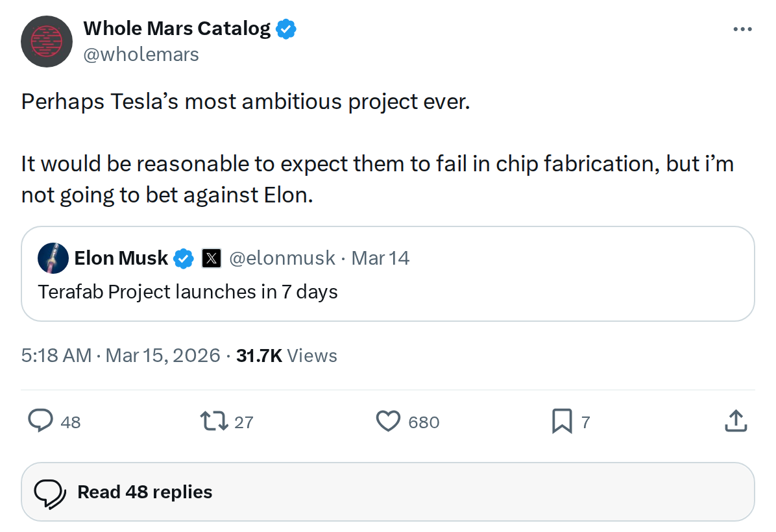Screen dimensions: 776x532
Task: Repost this tweet with retweet icon
Action: coord(213,422)
